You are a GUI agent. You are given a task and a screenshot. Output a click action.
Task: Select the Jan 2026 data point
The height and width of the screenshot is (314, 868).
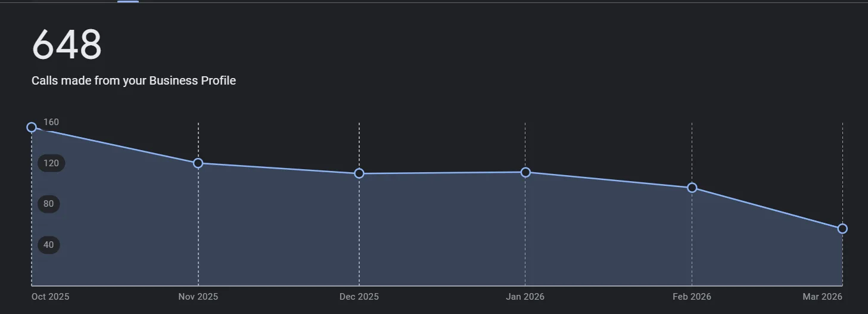point(525,172)
